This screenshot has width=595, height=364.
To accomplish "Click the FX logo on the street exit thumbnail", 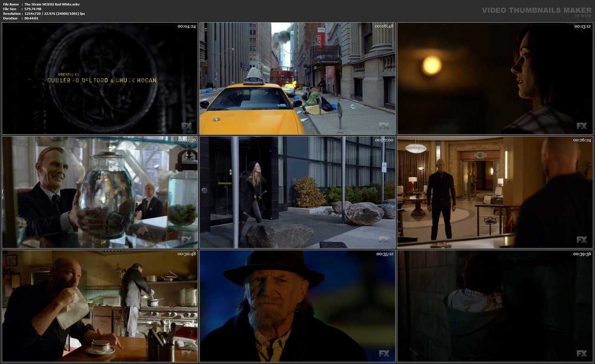I will pyautogui.click(x=385, y=239).
